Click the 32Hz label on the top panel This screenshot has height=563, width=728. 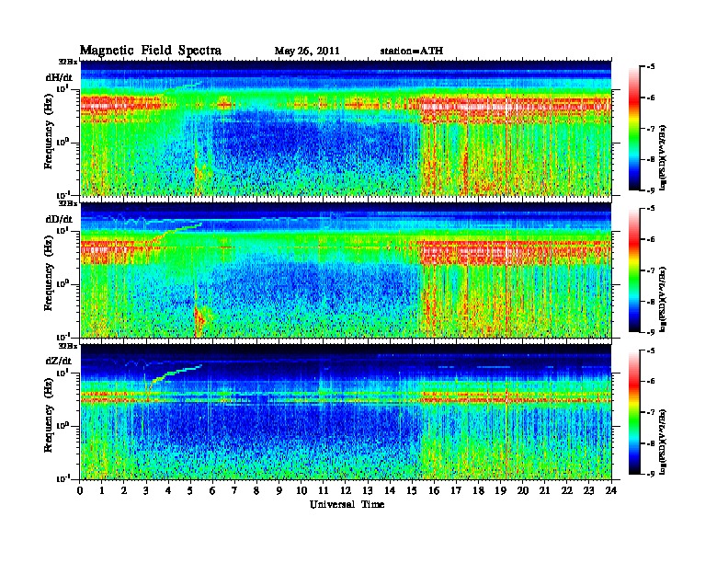(x=68, y=62)
